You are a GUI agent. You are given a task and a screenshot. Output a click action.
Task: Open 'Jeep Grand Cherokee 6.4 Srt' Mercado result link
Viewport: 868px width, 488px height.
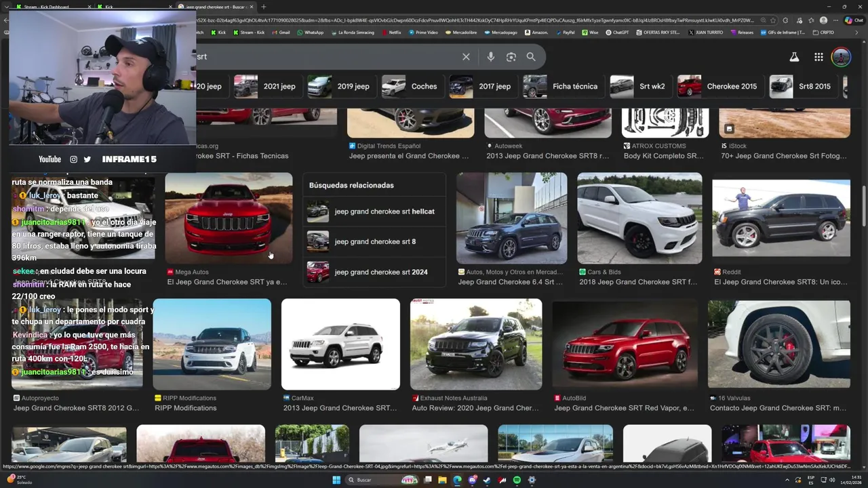click(511, 282)
